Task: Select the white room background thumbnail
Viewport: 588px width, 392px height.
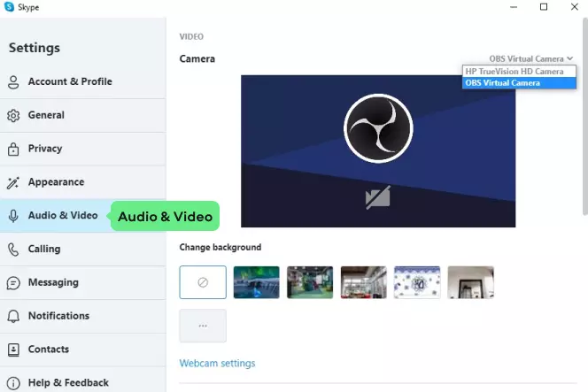Action: tap(470, 282)
